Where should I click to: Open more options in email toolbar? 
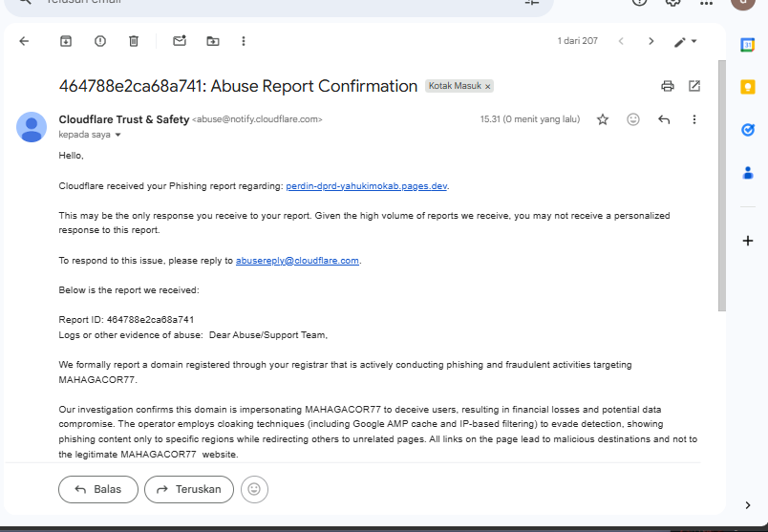pyautogui.click(x=244, y=41)
